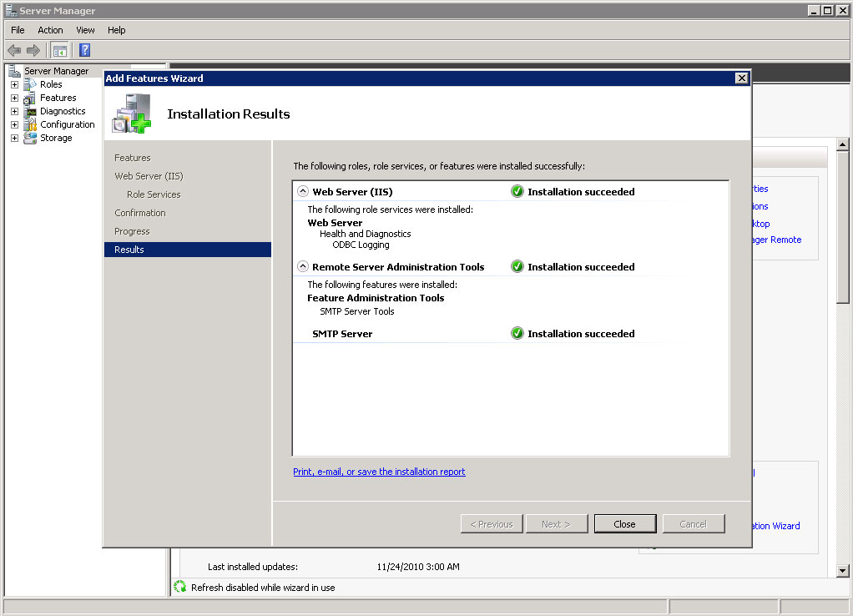Expand the Storage tree node
The height and width of the screenshot is (616, 853).
[x=15, y=139]
